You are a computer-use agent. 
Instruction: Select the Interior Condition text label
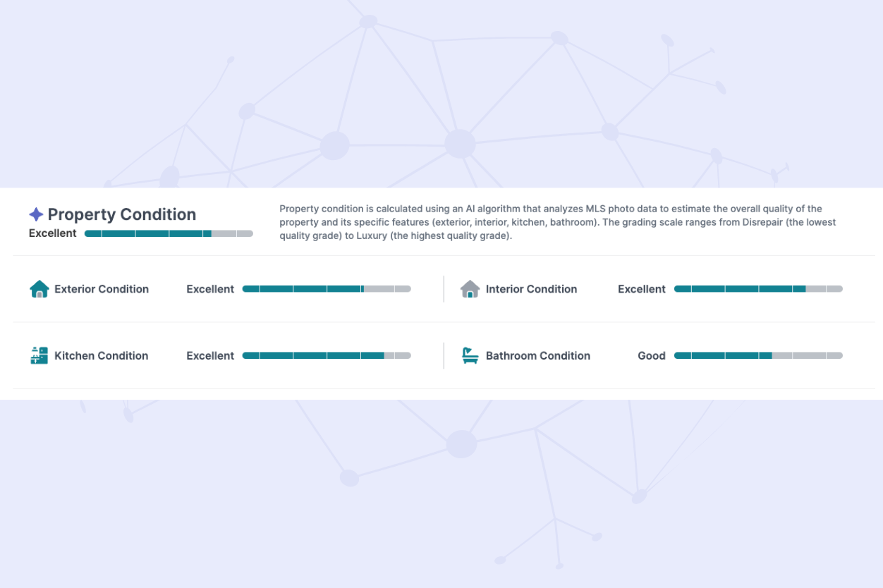(x=530, y=288)
